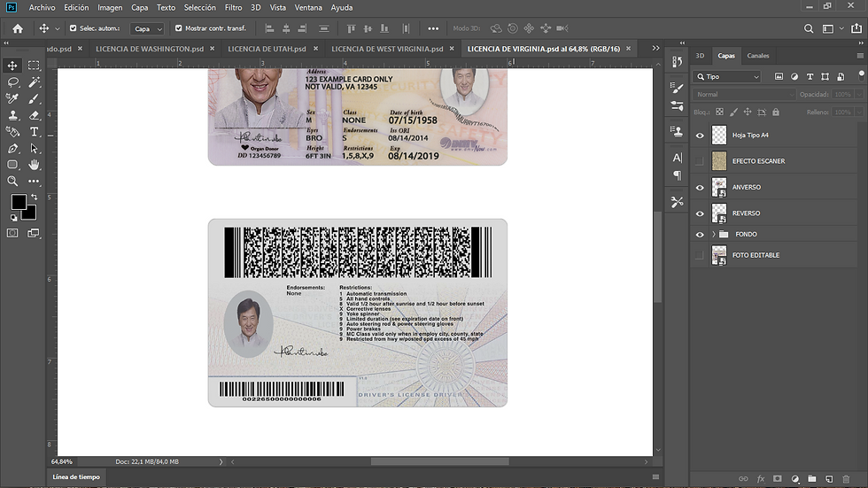
Task: Show more document tabs chevron
Action: coord(656,49)
